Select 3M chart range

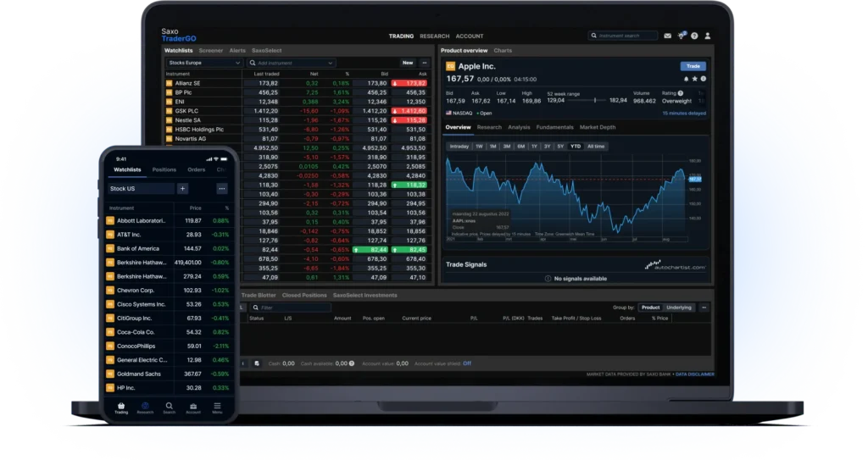click(x=507, y=147)
